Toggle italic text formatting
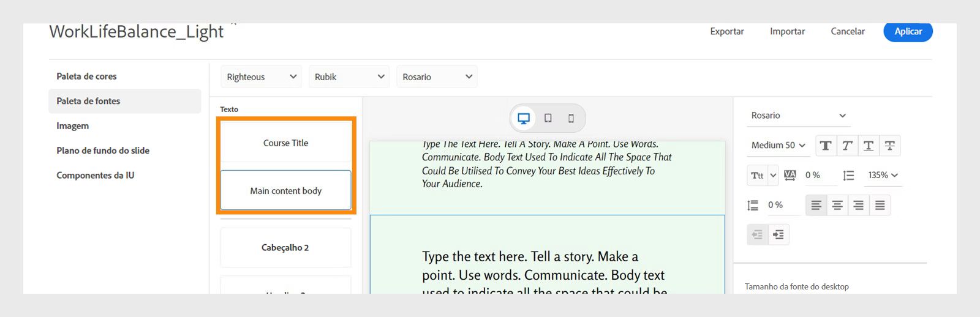980x317 pixels. pyautogui.click(x=847, y=146)
